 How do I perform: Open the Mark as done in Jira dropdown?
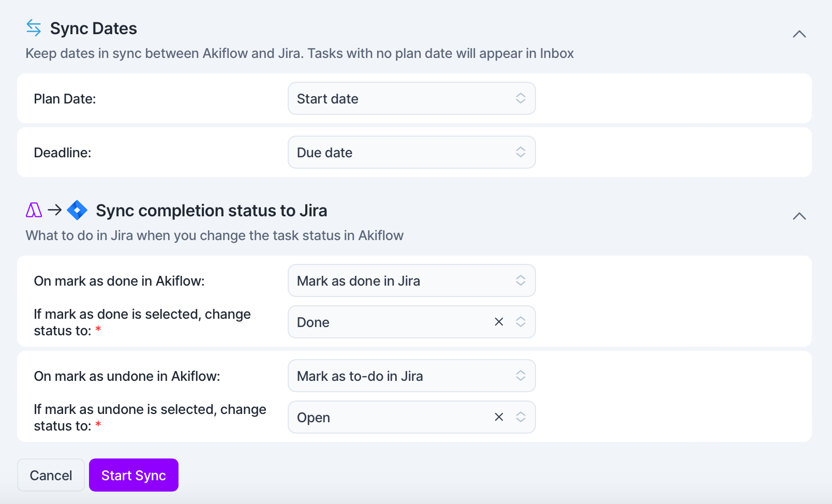(x=412, y=280)
